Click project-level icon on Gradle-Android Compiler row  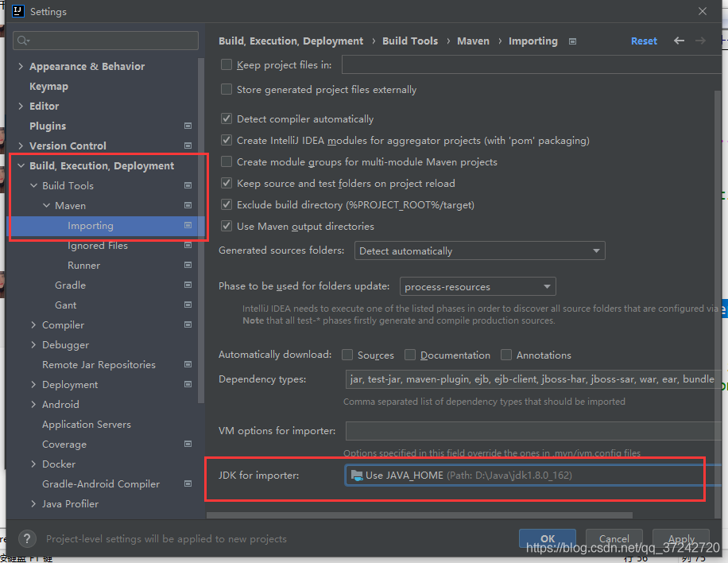pos(188,484)
